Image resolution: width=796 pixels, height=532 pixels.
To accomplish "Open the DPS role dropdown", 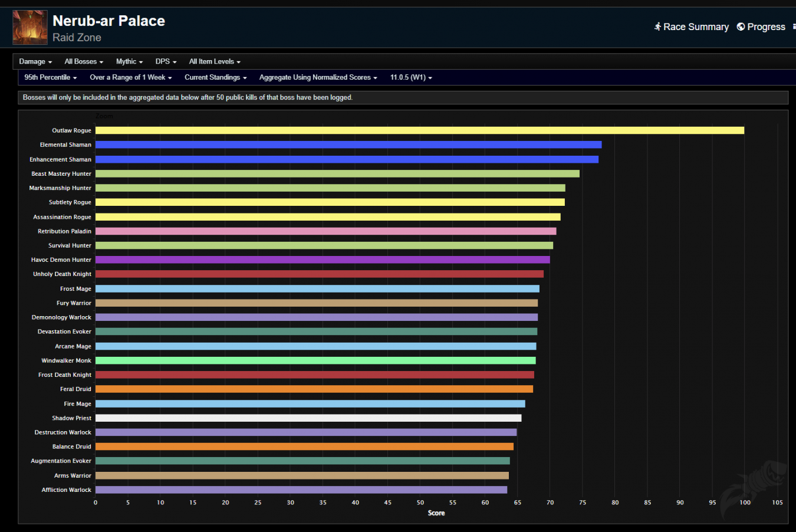I will pos(166,61).
